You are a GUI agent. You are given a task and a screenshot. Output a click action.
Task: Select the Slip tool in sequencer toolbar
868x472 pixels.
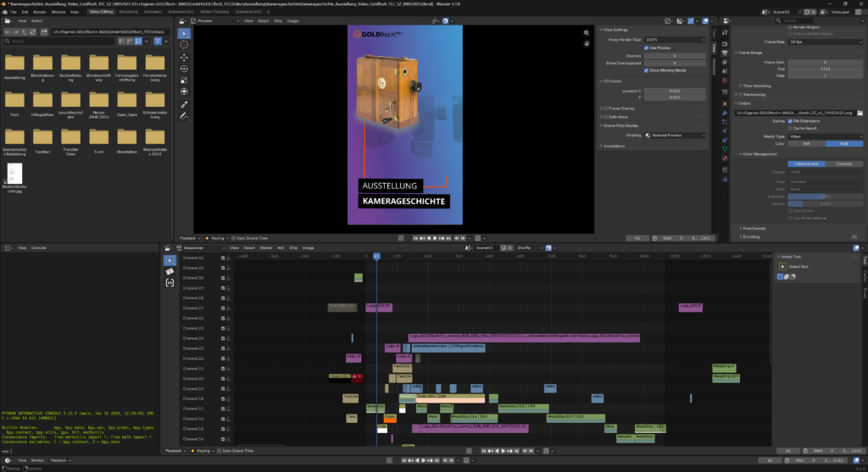170,283
